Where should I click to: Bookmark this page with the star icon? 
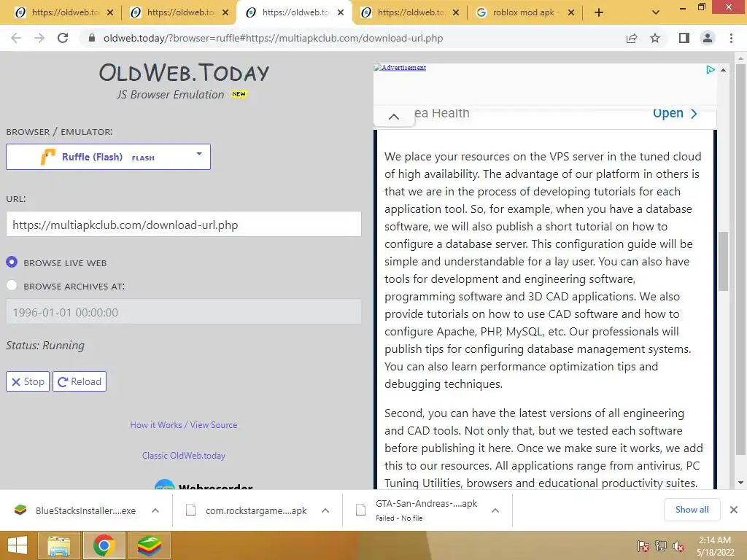[655, 38]
